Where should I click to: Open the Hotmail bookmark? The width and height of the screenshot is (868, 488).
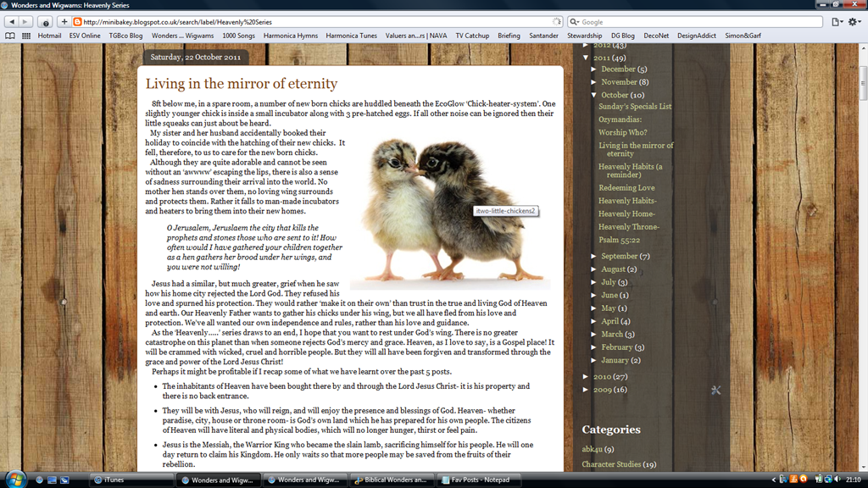[x=49, y=36]
